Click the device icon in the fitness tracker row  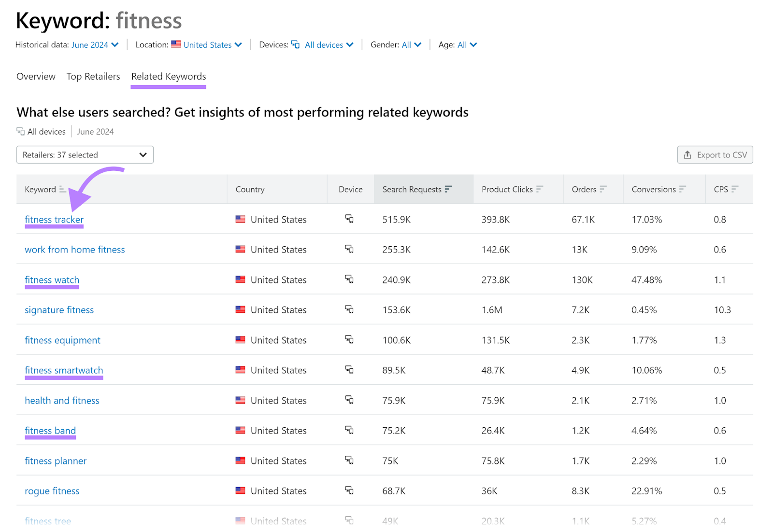(x=349, y=219)
